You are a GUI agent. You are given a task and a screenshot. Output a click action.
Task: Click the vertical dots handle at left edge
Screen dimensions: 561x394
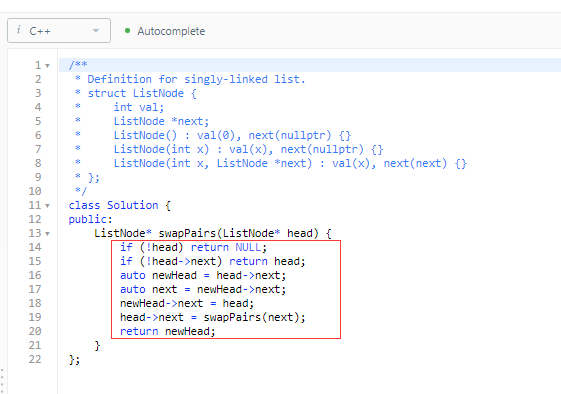click(x=2, y=380)
